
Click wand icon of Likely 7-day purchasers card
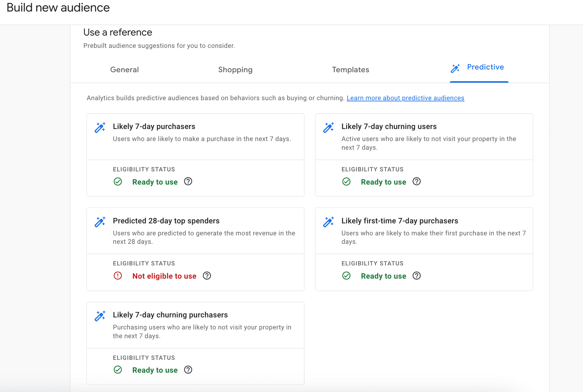tap(100, 128)
